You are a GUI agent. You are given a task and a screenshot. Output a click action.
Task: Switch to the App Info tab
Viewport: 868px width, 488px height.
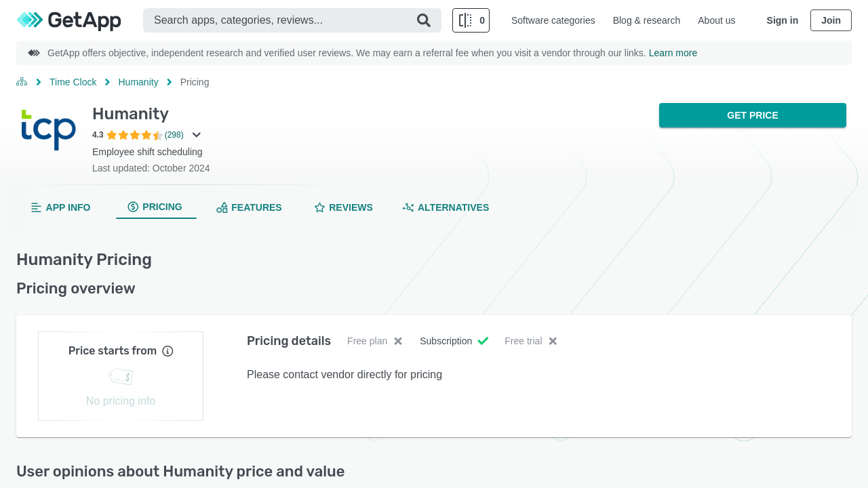61,207
